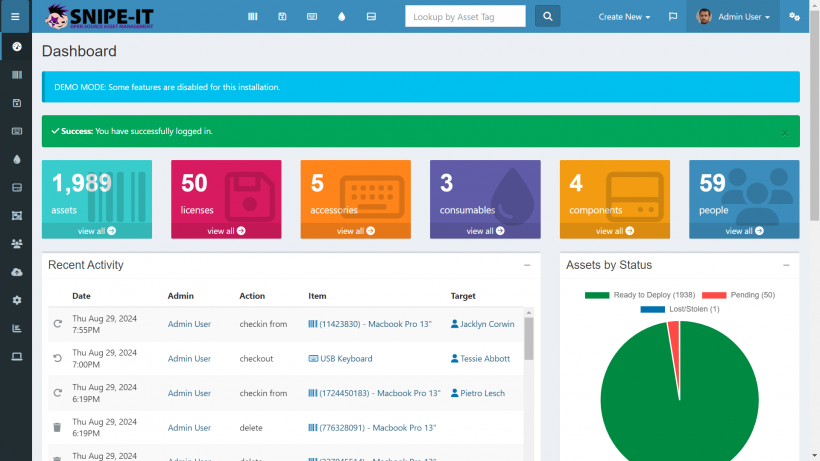Click the Reports chart icon in sidebar
Image resolution: width=820 pixels, height=461 pixels.
pos(16,328)
